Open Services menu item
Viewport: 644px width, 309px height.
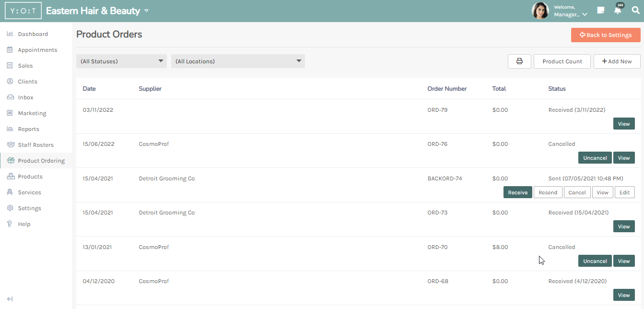tap(30, 192)
